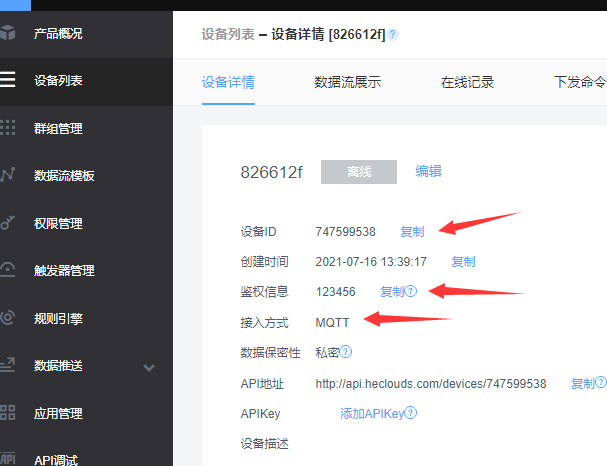Click the 数据流模板 line chart icon
Image resolution: width=607 pixels, height=466 pixels.
click(7, 175)
